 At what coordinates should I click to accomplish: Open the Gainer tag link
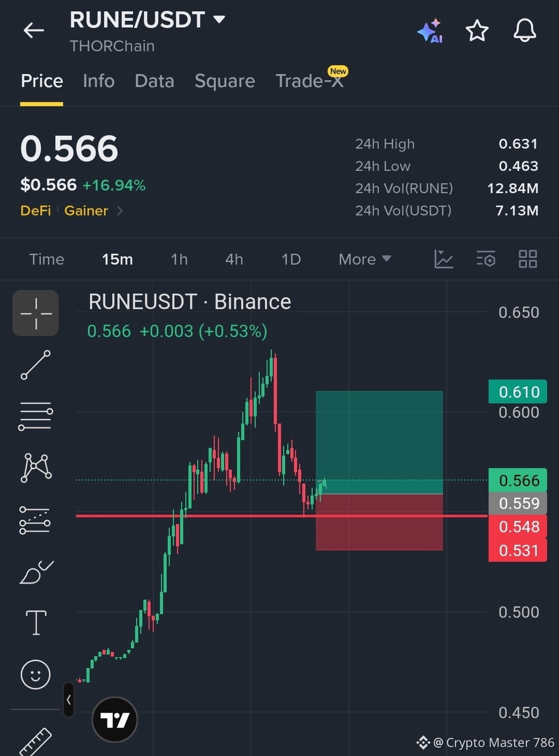point(86,211)
